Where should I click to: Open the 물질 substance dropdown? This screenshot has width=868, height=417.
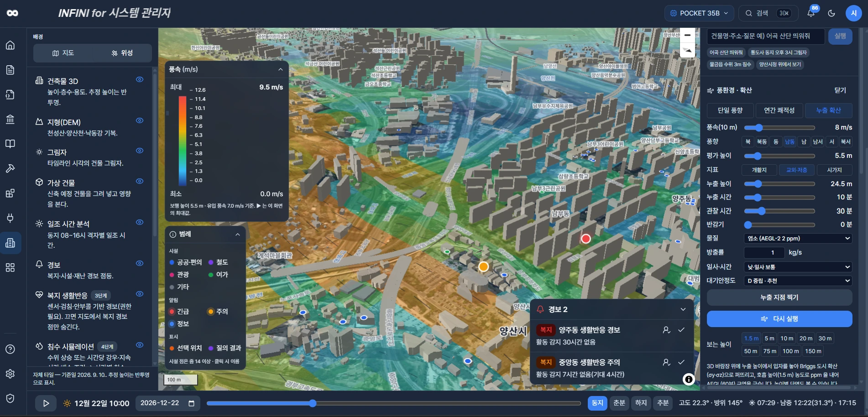pos(798,238)
